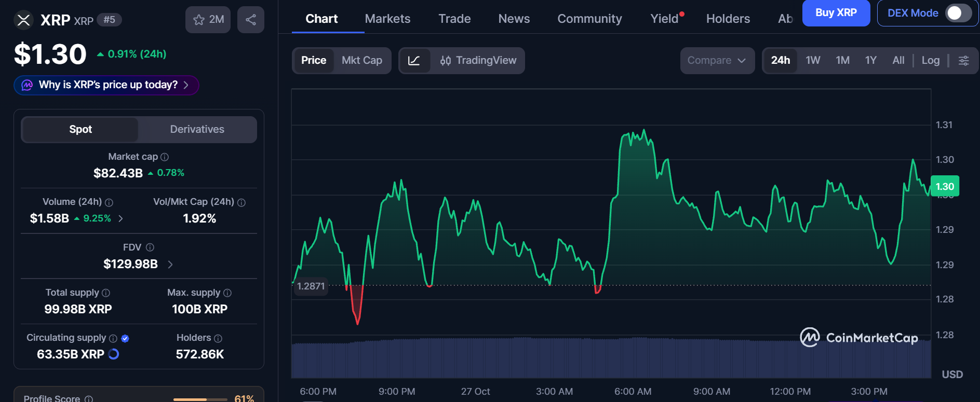
Task: Click the $82.43B market cap value
Action: coord(118,173)
